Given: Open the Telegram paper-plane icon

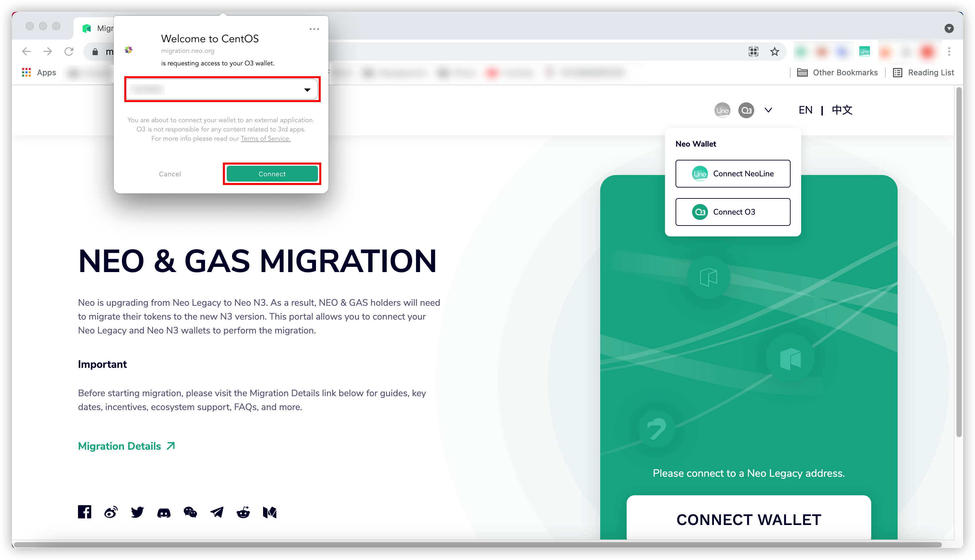Looking at the screenshot, I should point(217,512).
